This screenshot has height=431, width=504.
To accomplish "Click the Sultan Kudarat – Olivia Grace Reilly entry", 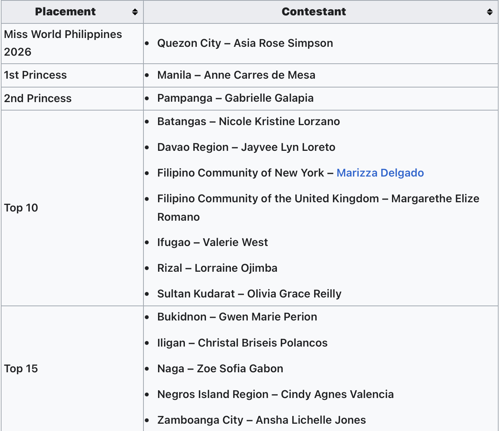I will (x=249, y=294).
